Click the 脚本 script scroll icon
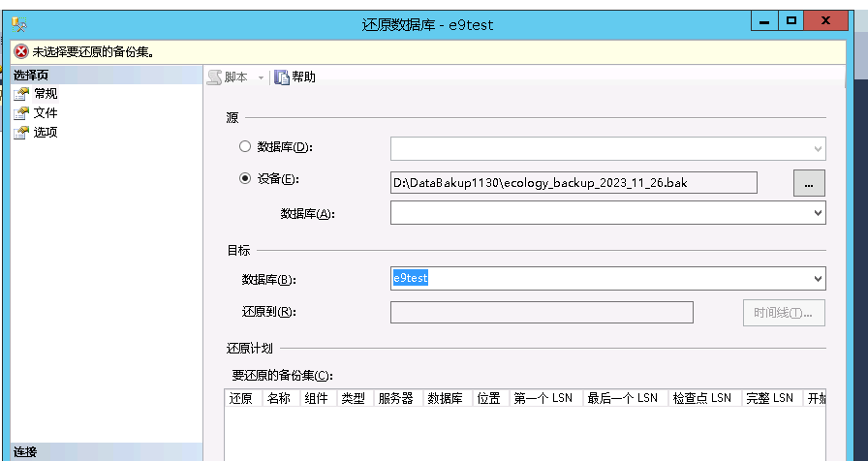Screen dimensions: 868x461 [x=214, y=77]
